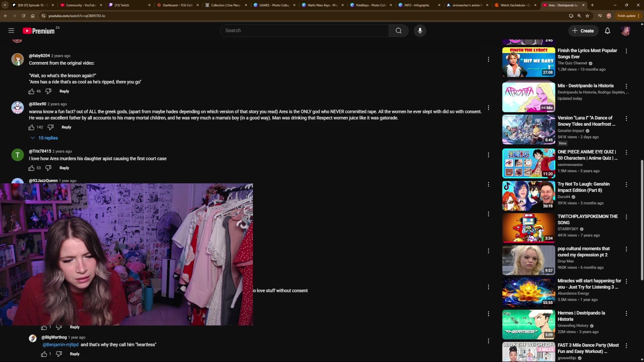Reply to Trix78415's comment
The height and width of the screenshot is (362, 644).
[x=64, y=168]
